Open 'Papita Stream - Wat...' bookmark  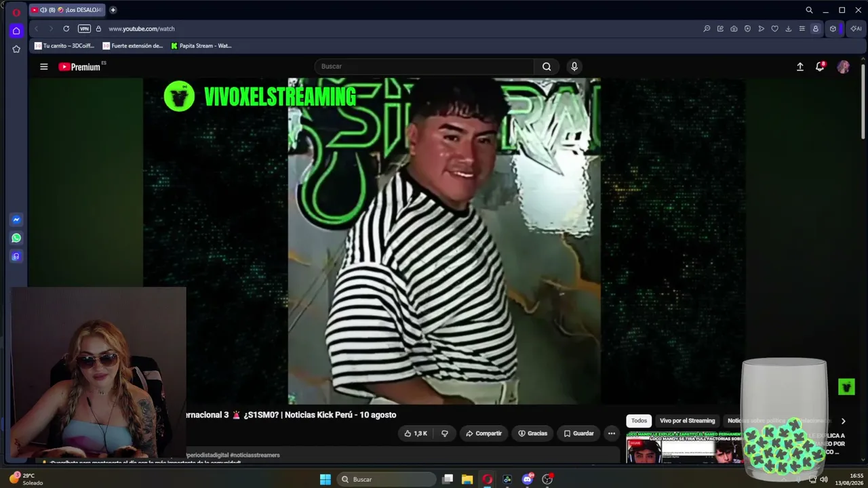tap(201, 46)
